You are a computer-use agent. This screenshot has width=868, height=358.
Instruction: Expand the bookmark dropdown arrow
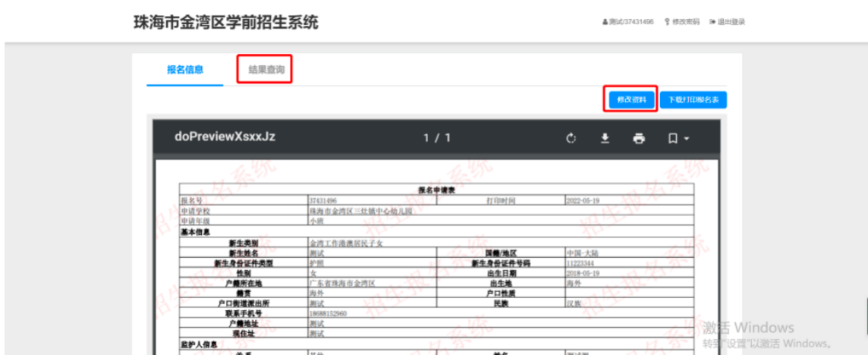click(687, 139)
